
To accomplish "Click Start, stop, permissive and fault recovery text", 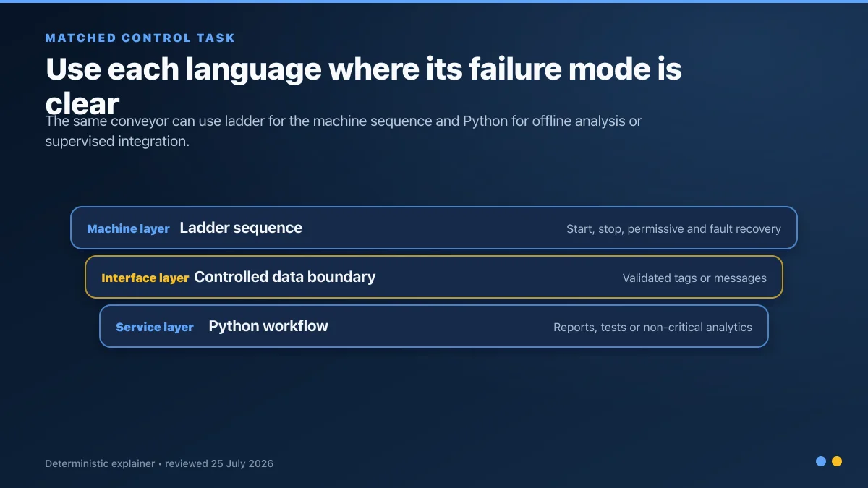I will coord(673,228).
